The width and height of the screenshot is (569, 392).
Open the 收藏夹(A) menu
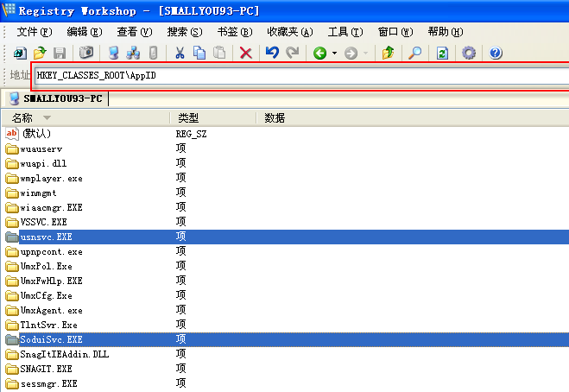[290, 32]
